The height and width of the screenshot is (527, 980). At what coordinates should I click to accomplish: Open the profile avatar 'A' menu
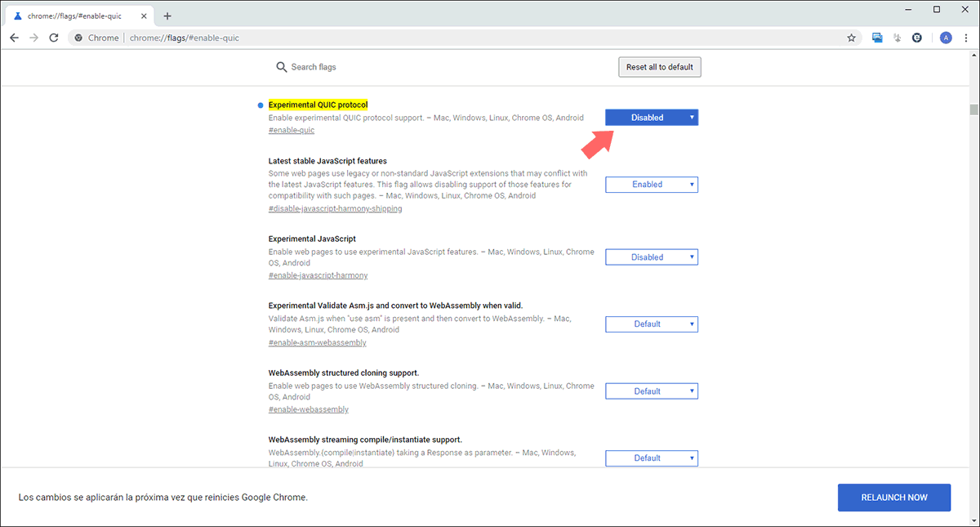tap(946, 38)
